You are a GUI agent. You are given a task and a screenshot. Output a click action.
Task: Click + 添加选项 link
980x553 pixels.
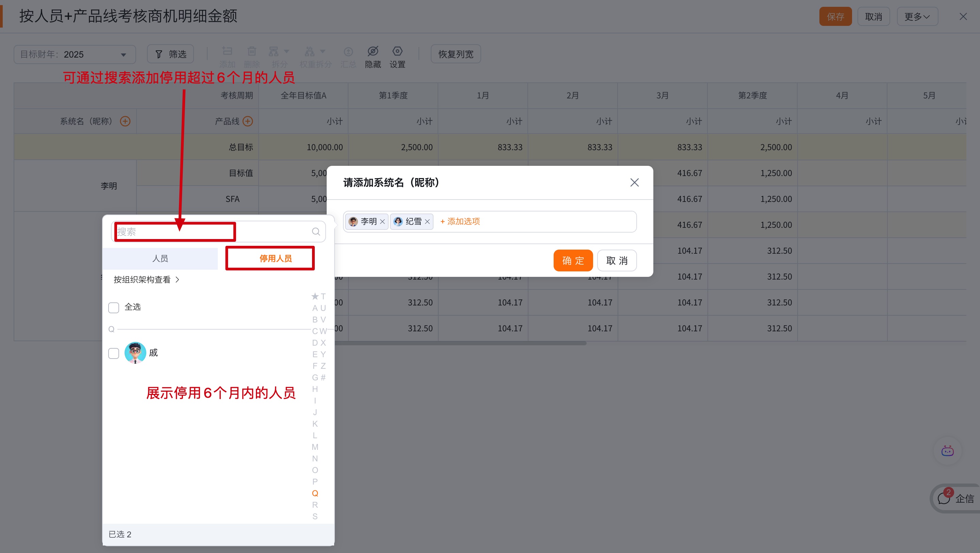(x=460, y=221)
